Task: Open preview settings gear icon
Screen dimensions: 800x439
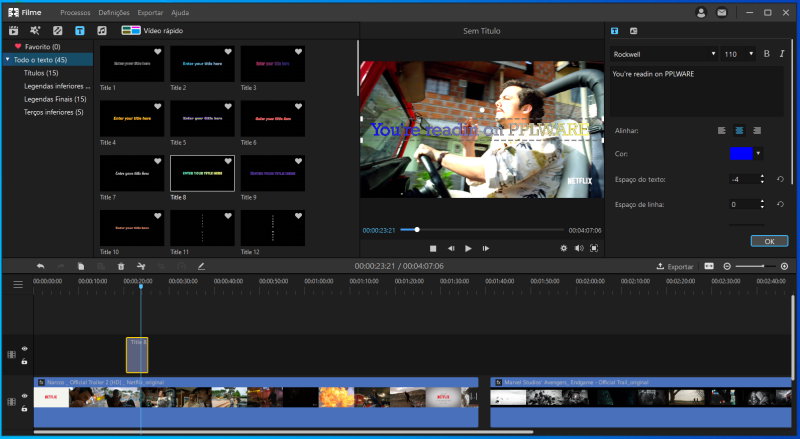Action: click(x=563, y=248)
